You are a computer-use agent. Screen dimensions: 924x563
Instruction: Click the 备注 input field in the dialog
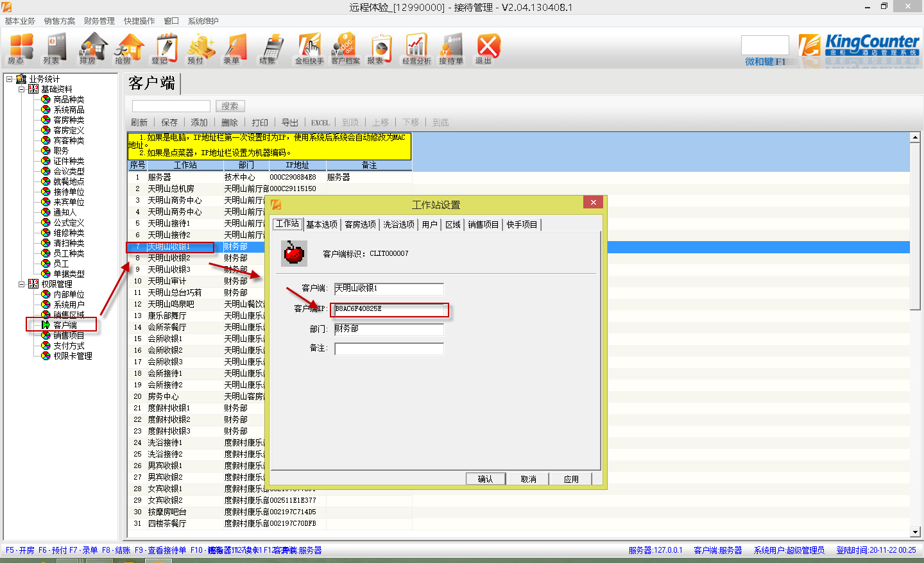[x=389, y=349]
